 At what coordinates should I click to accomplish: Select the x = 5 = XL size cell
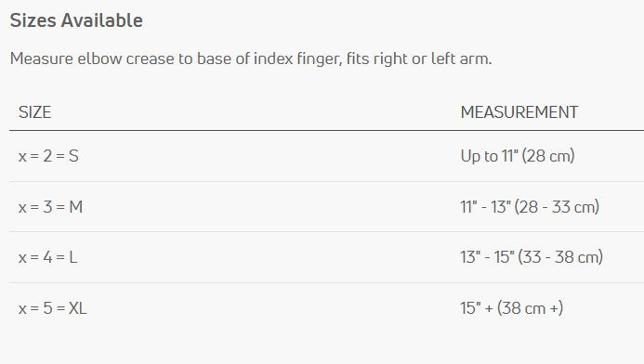[53, 308]
